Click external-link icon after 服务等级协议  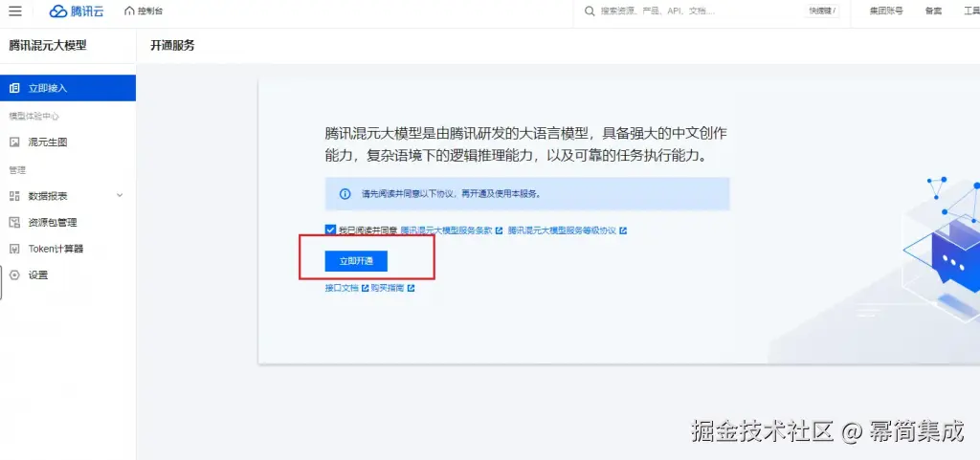(623, 230)
